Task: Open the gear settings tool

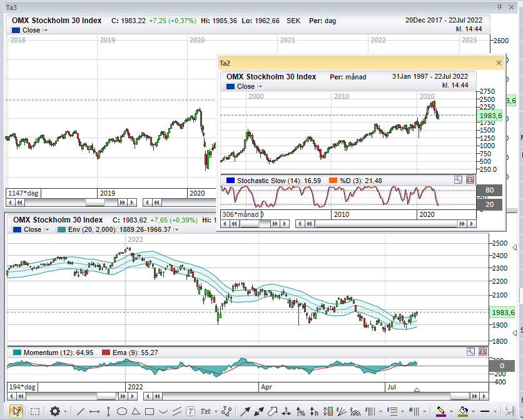Action: coord(54,411)
